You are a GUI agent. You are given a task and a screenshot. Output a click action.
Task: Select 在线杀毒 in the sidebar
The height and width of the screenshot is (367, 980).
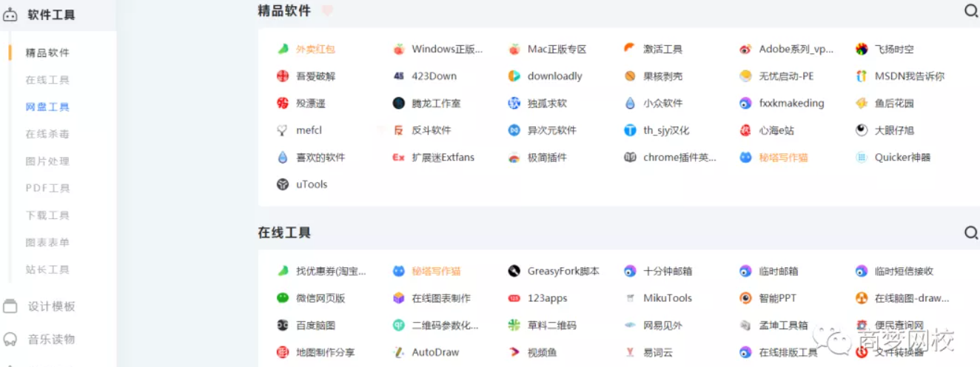pos(47,134)
